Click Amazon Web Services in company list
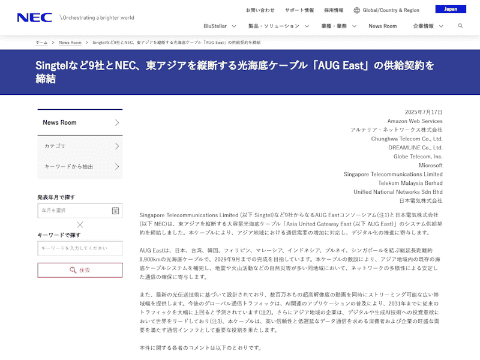 (x=415, y=121)
